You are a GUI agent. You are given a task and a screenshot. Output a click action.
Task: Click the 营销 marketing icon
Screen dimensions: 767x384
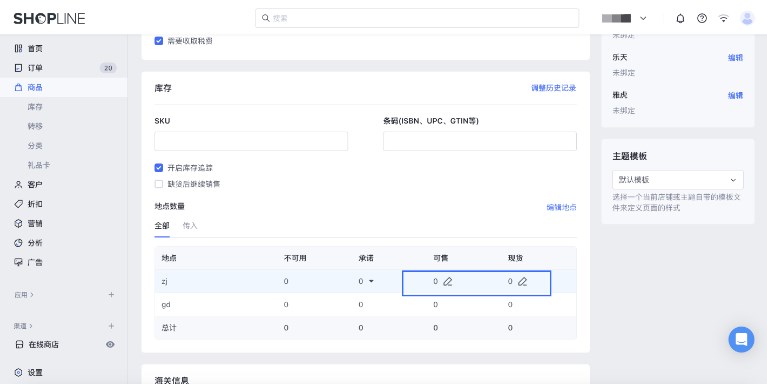point(19,224)
